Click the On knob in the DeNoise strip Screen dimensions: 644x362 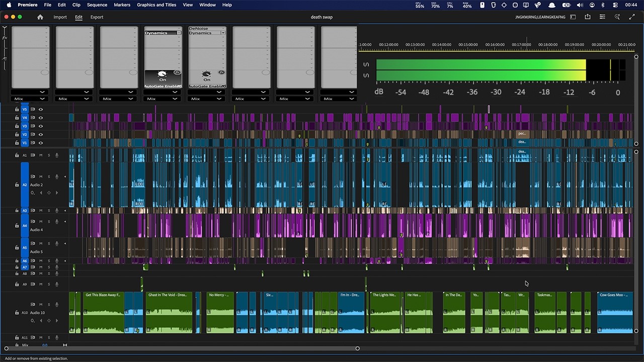coord(206,74)
